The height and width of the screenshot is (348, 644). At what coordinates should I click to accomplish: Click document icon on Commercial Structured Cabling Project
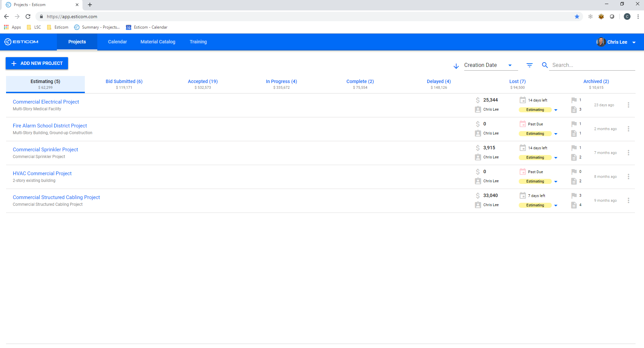(574, 205)
